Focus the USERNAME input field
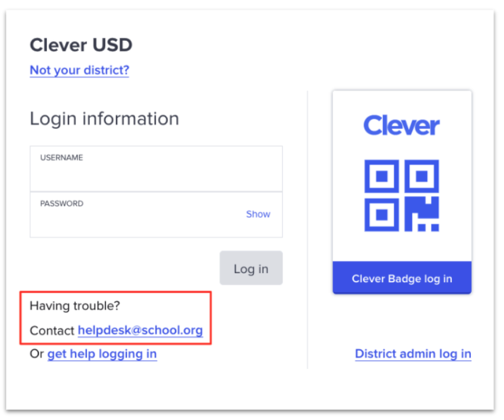 [156, 169]
